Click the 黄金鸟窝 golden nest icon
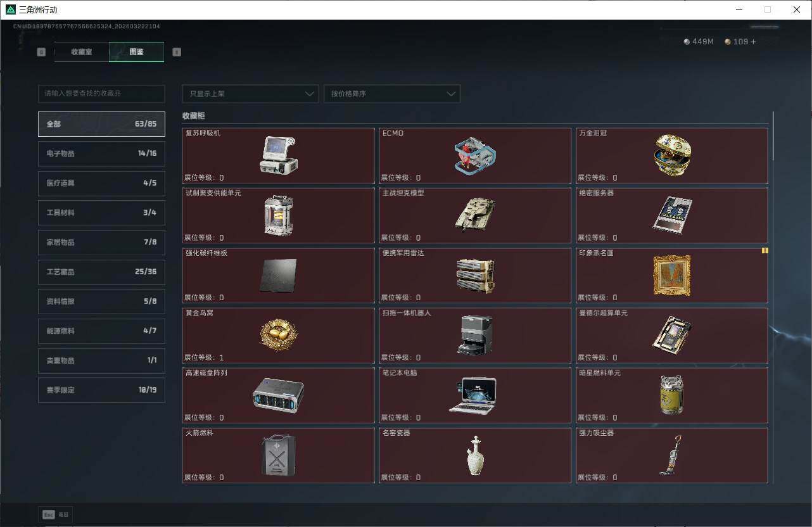 [x=278, y=334]
